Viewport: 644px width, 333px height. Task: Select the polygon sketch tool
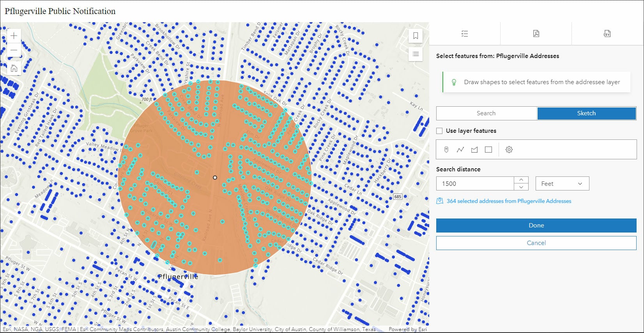pyautogui.click(x=474, y=150)
